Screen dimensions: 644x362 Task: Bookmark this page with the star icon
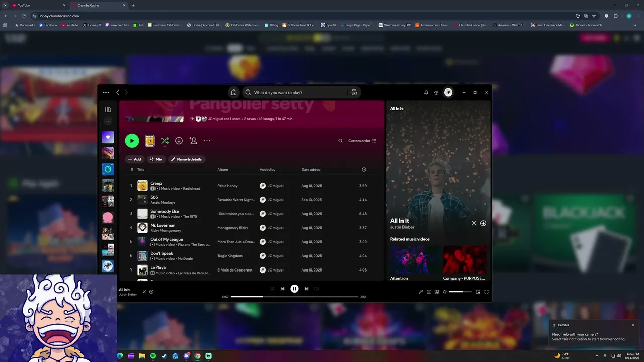594,16
